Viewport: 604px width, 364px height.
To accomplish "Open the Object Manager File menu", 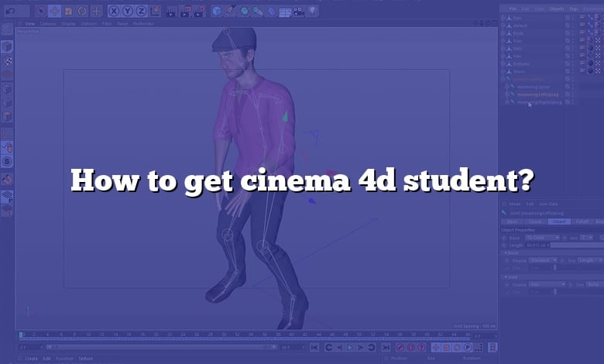I will click(513, 9).
